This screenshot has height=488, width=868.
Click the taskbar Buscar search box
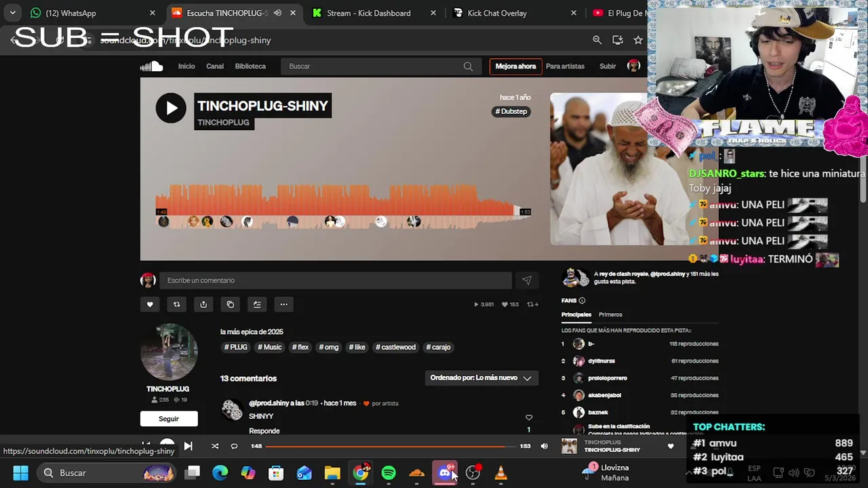(x=107, y=472)
